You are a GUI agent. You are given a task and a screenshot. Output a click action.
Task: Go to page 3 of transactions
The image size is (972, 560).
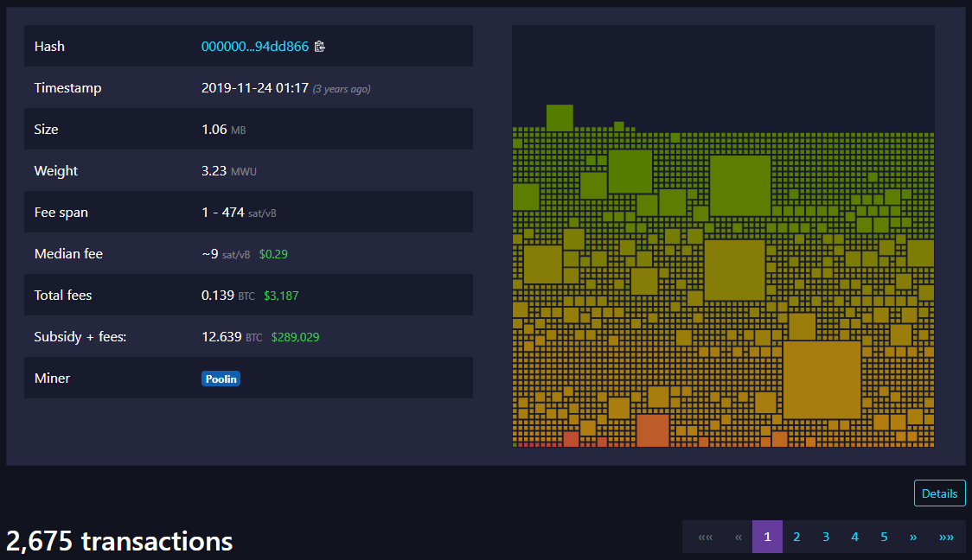(x=826, y=537)
